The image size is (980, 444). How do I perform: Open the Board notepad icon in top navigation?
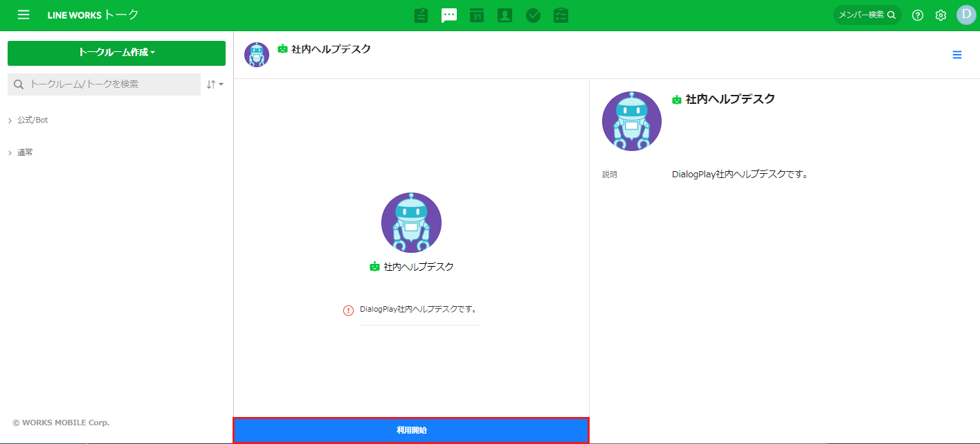tap(421, 15)
